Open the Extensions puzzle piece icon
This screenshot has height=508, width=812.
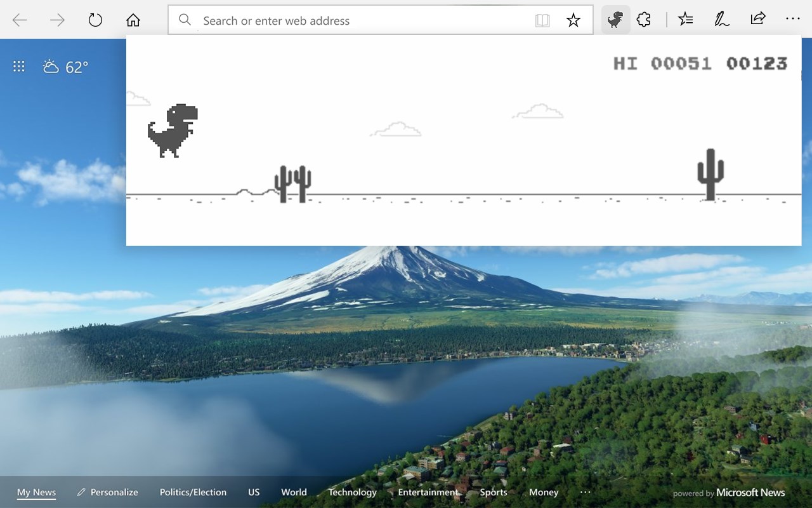[644, 20]
